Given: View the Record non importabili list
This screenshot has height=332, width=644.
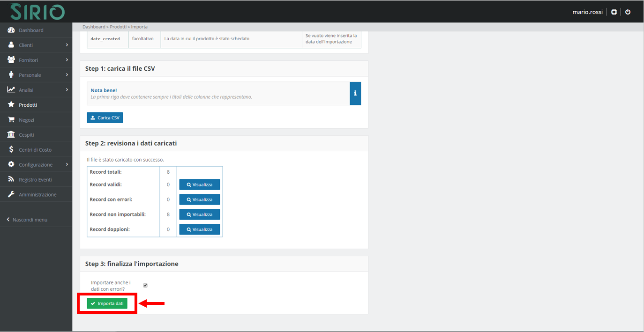Looking at the screenshot, I should [x=200, y=214].
